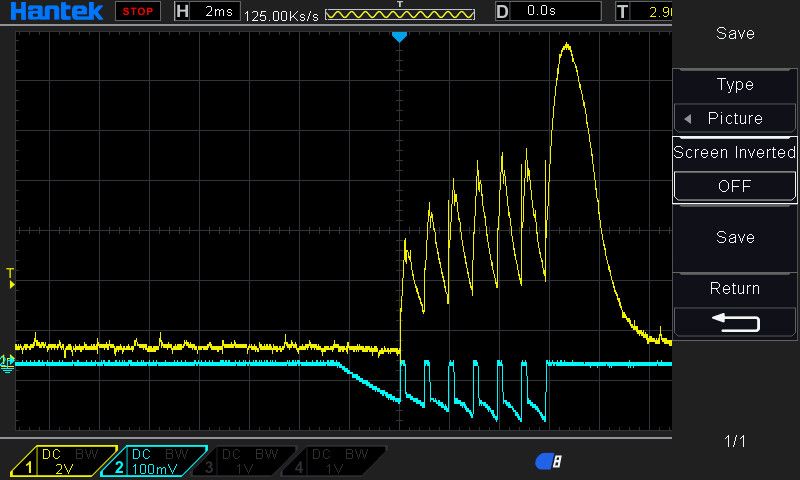Image resolution: width=800 pixels, height=480 pixels.
Task: Click the H horizontal label icon
Action: click(x=182, y=11)
